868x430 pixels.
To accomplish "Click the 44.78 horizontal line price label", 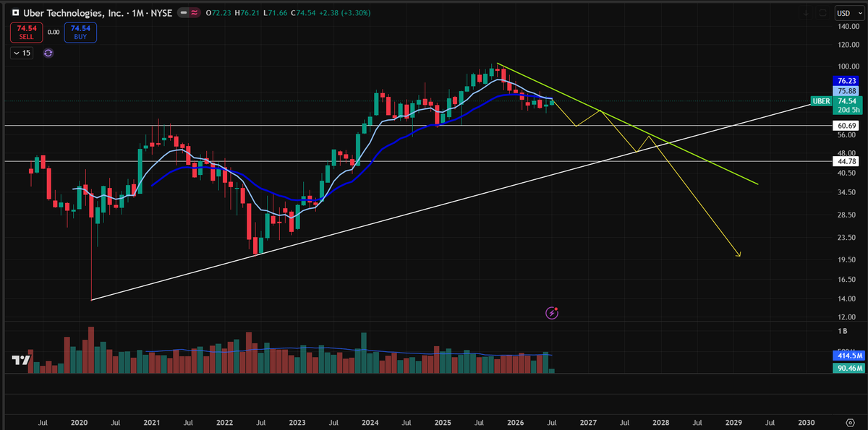I will (846, 161).
